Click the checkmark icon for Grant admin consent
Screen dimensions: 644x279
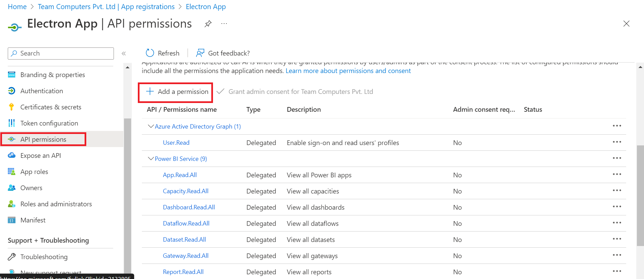click(220, 91)
